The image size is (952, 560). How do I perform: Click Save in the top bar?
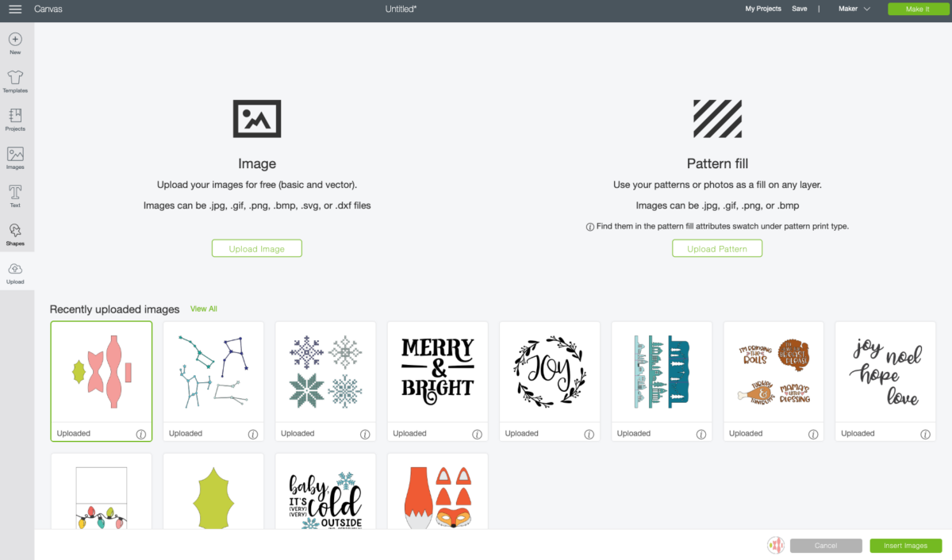(800, 9)
